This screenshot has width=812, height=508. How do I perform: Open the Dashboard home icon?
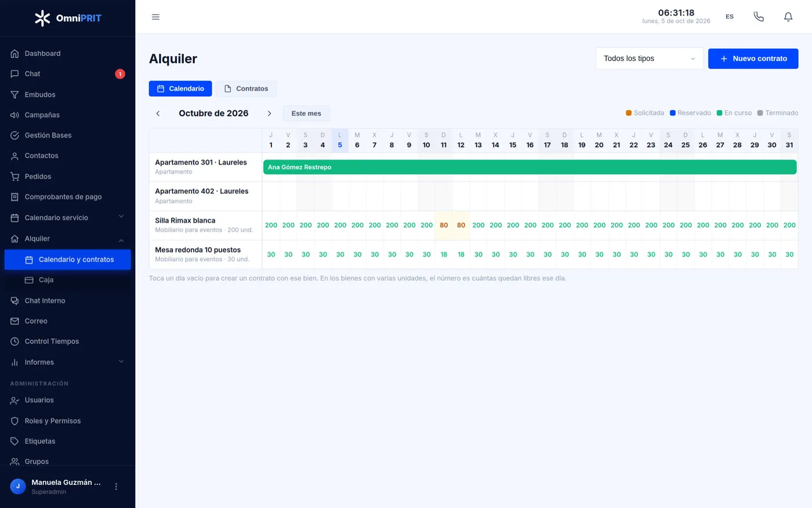14,53
